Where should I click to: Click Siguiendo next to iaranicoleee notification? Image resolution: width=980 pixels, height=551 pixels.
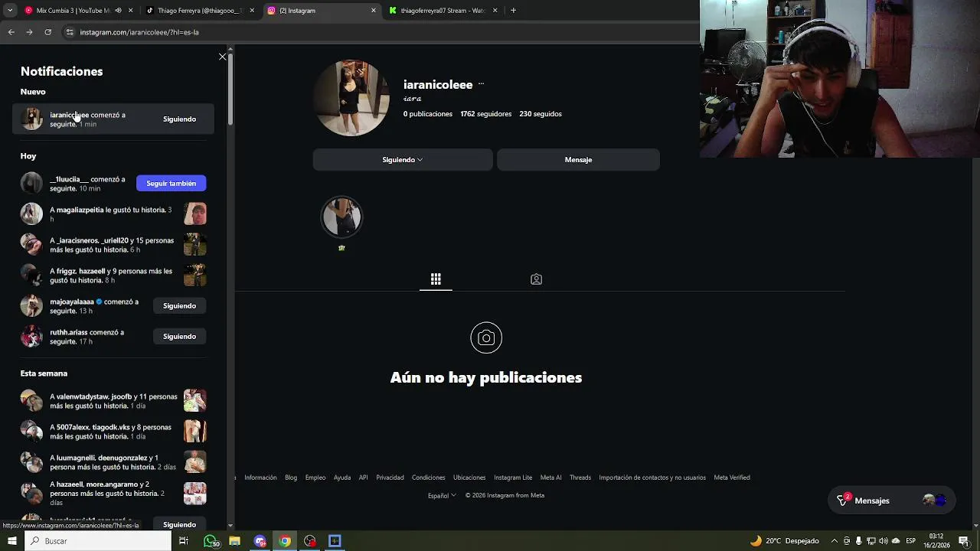click(179, 119)
